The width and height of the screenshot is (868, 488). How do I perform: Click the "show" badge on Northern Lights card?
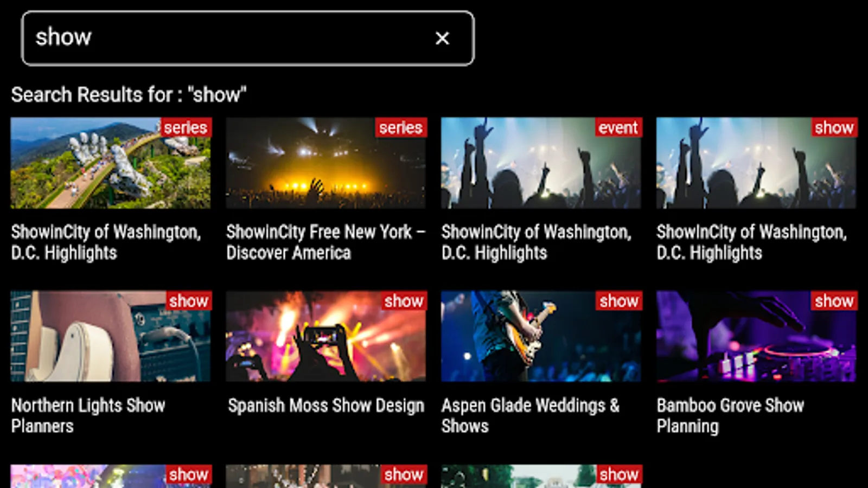pos(188,301)
